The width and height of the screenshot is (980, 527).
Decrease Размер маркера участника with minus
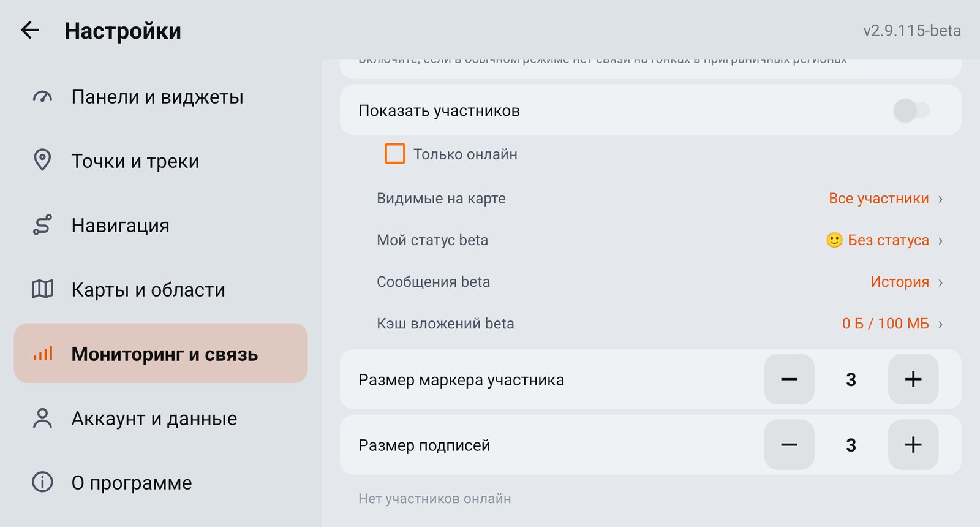tap(789, 379)
